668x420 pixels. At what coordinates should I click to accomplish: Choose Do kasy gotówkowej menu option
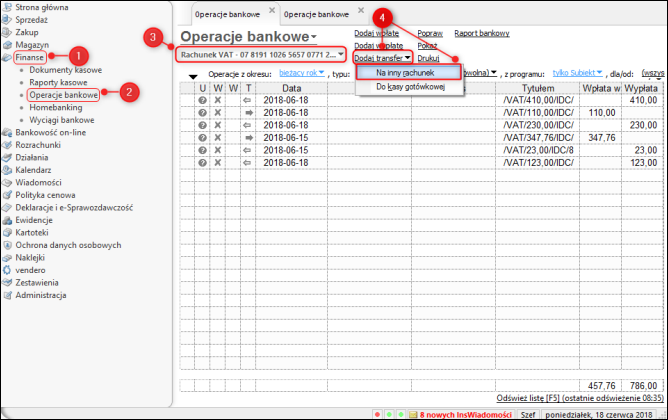pyautogui.click(x=410, y=87)
